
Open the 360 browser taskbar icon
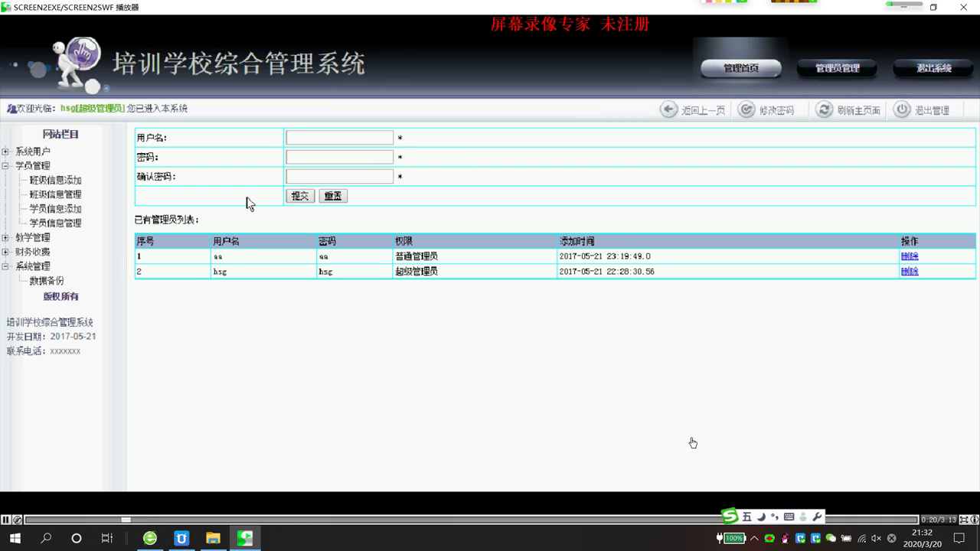(150, 538)
